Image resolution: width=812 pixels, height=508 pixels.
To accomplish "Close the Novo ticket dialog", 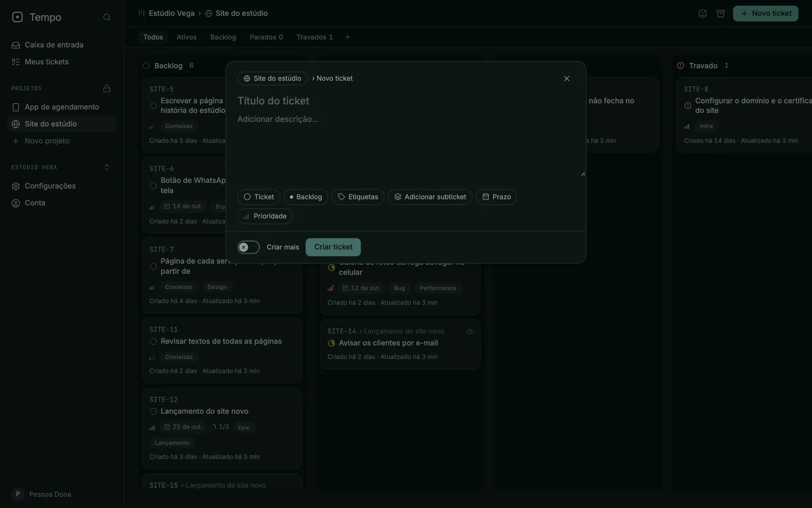I will (x=566, y=78).
